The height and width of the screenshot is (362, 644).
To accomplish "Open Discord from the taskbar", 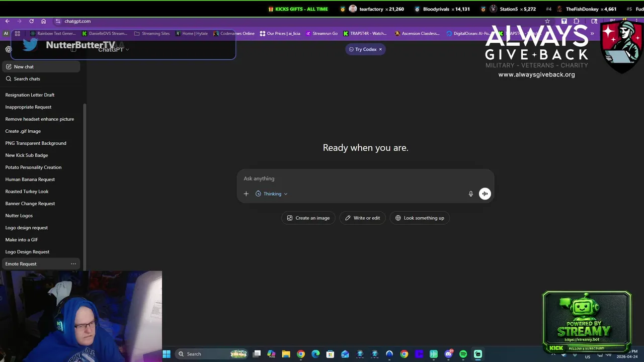I will (x=448, y=354).
